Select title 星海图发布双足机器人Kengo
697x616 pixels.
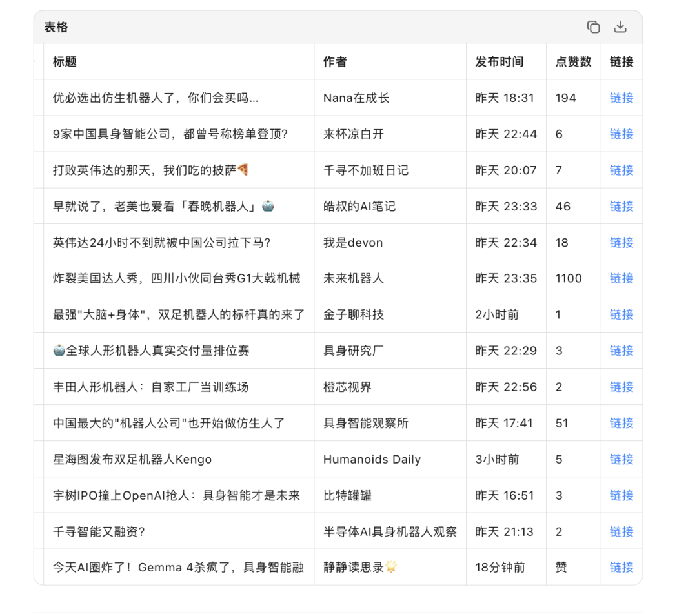[x=132, y=459]
